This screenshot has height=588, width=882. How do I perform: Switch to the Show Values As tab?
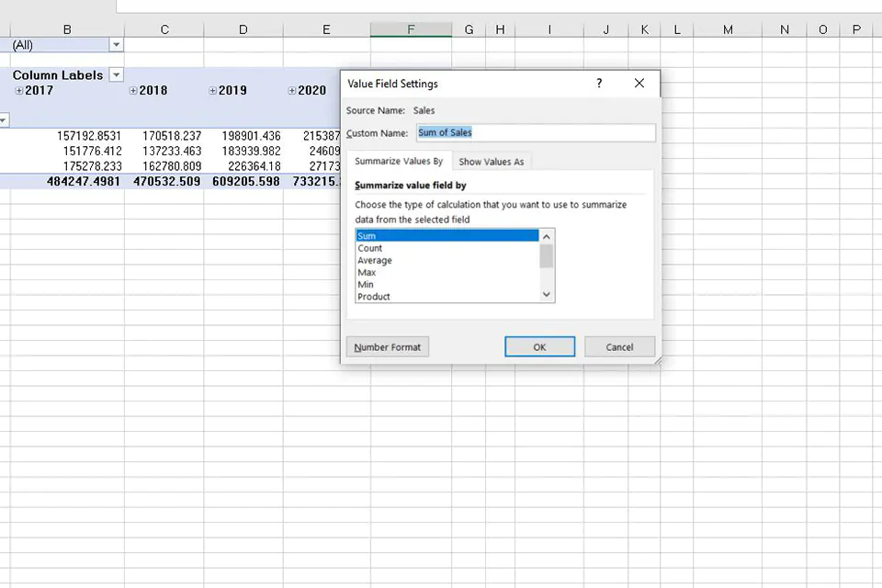[491, 161]
